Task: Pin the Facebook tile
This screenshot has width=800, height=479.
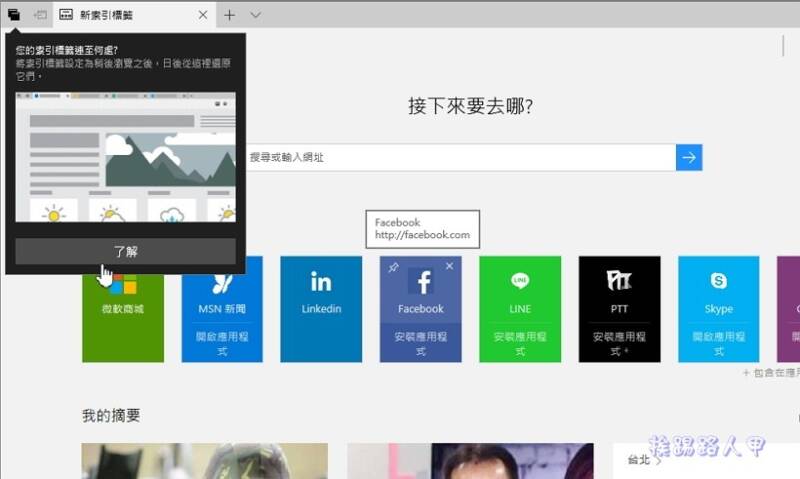Action: pyautogui.click(x=393, y=267)
